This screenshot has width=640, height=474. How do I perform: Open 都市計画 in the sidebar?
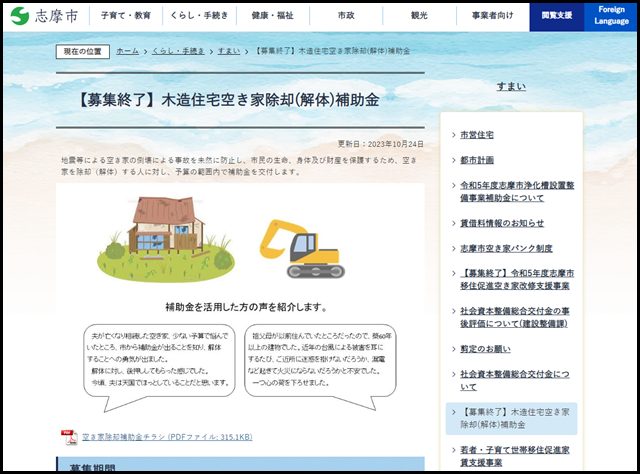pos(477,160)
